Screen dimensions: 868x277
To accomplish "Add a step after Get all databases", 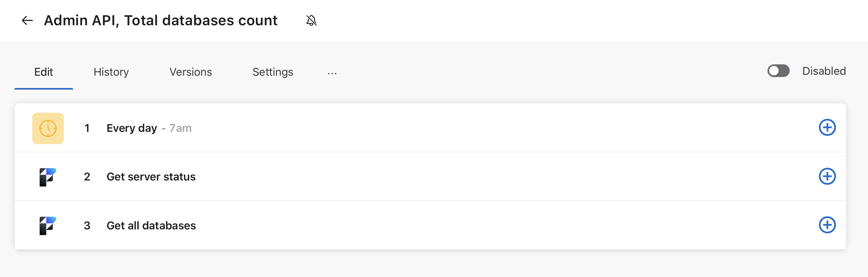I will point(827,225).
